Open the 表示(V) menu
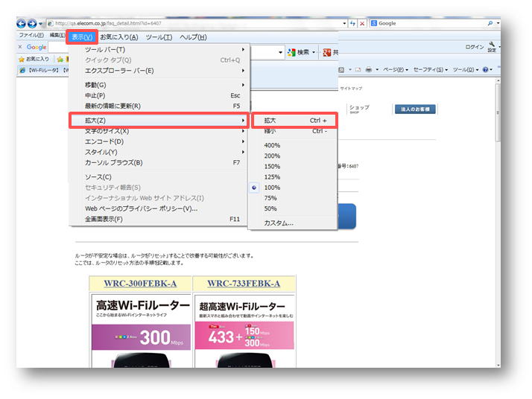 point(82,37)
